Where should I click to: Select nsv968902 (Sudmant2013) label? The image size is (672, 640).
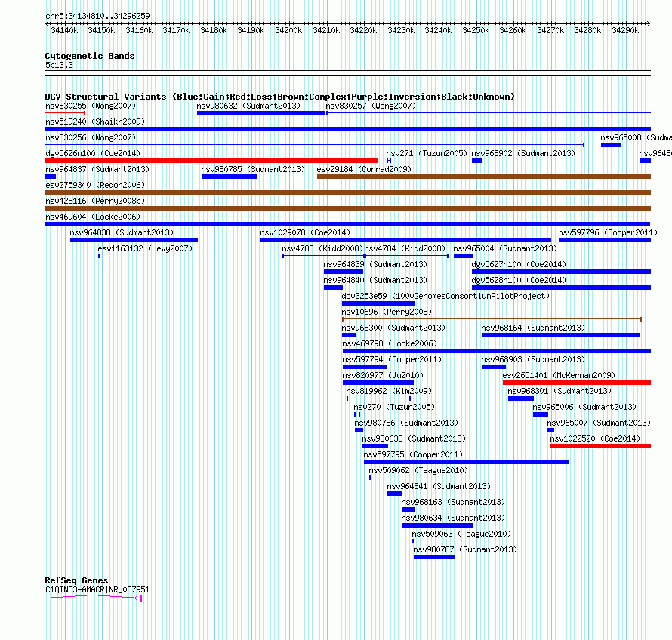point(523,153)
